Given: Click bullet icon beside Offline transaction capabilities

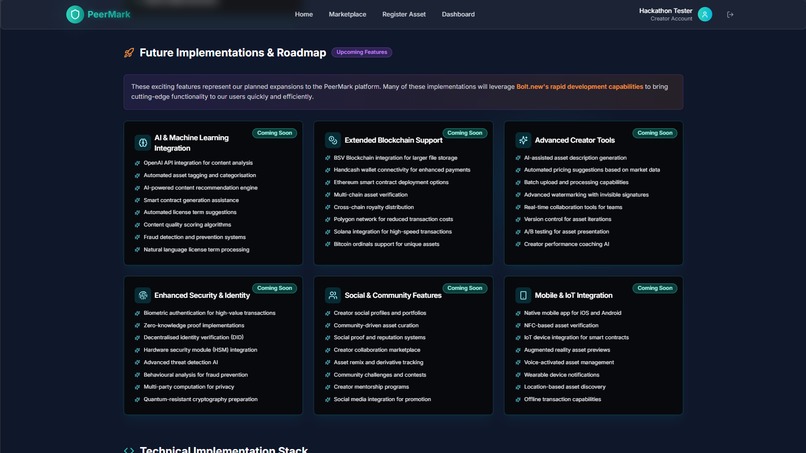Looking at the screenshot, I should point(518,400).
